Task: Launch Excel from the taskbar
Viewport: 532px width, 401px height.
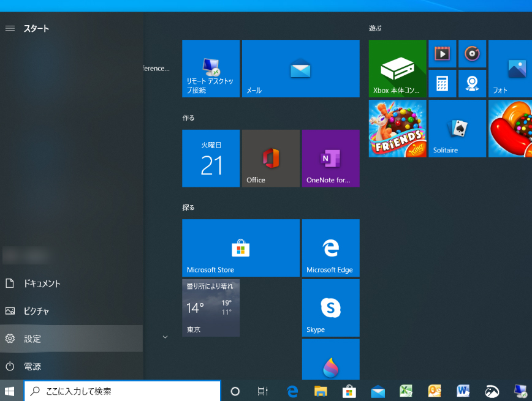Action: pos(406,391)
